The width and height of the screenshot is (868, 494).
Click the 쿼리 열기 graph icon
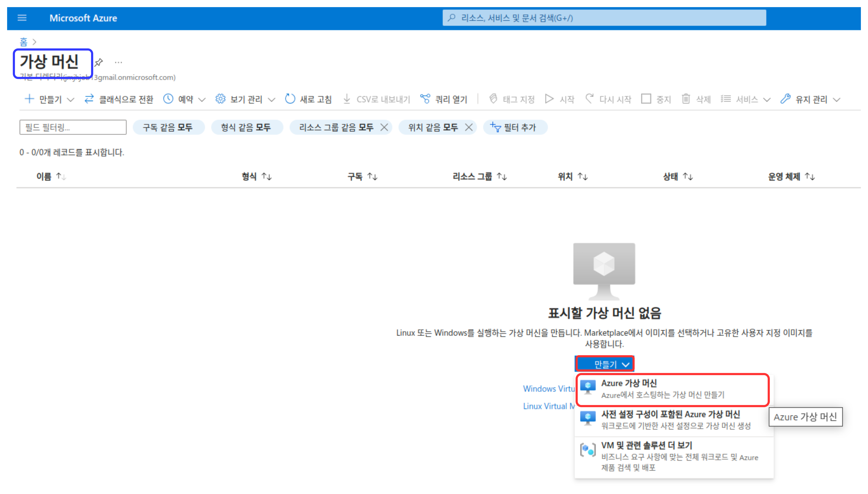click(x=425, y=99)
